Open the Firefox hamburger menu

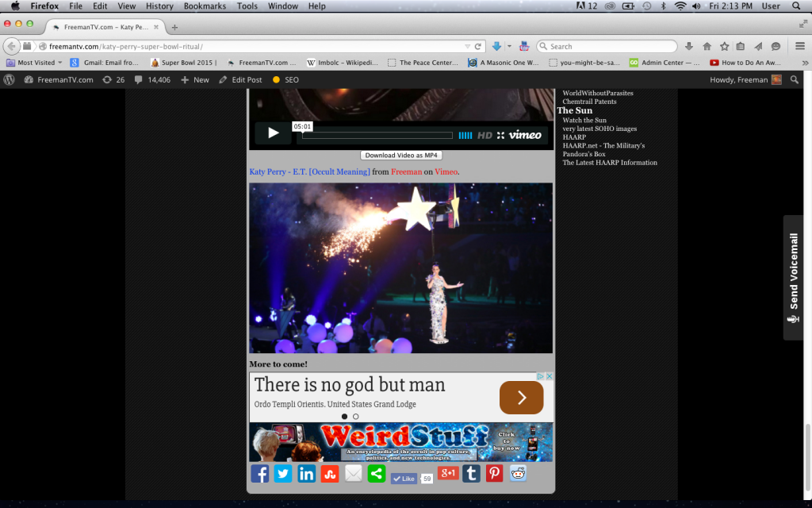(x=800, y=46)
